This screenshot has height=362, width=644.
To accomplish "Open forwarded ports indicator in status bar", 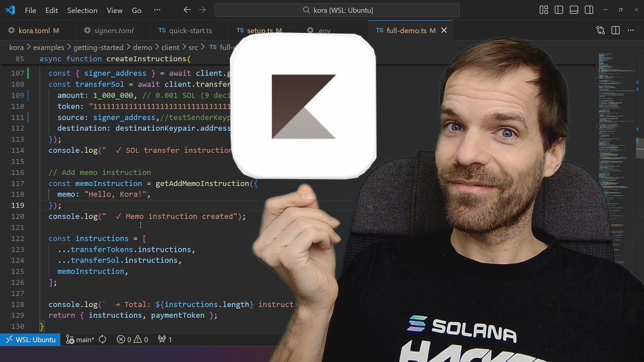I will point(165,339).
